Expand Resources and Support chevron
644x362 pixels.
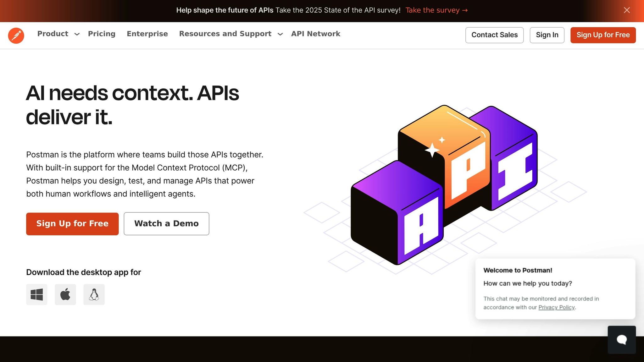click(280, 34)
